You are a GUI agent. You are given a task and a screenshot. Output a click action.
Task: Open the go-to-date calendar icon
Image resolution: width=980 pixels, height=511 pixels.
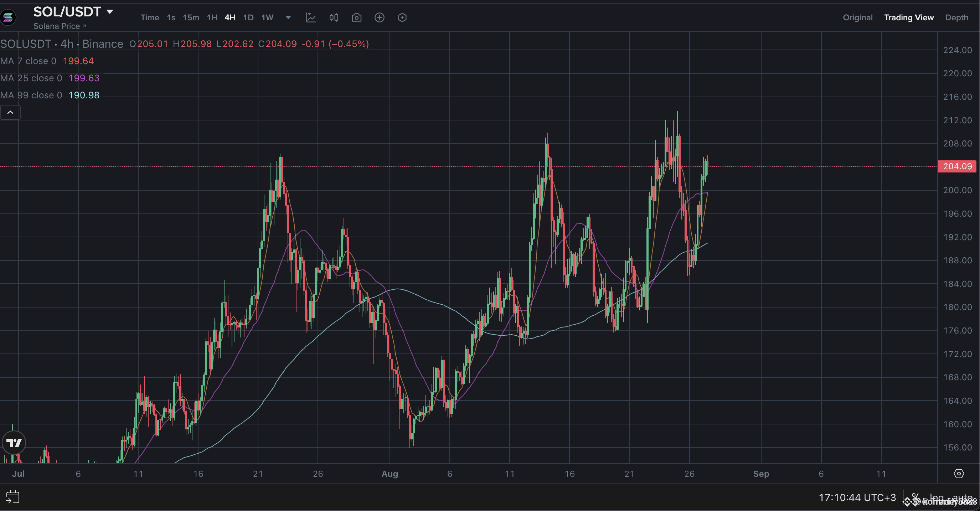12,497
